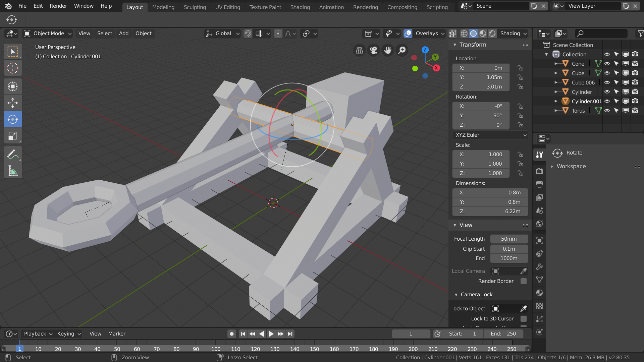Open Modifiers wrench properties tab

coord(539,267)
